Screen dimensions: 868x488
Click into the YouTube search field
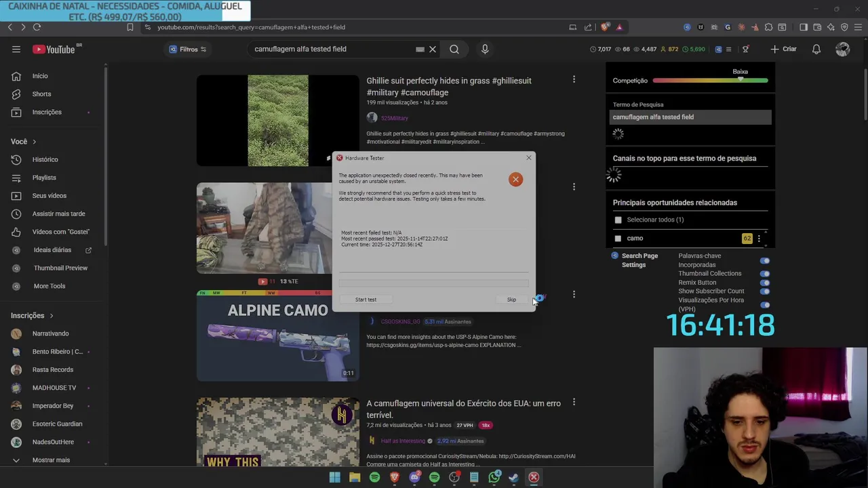(332, 49)
